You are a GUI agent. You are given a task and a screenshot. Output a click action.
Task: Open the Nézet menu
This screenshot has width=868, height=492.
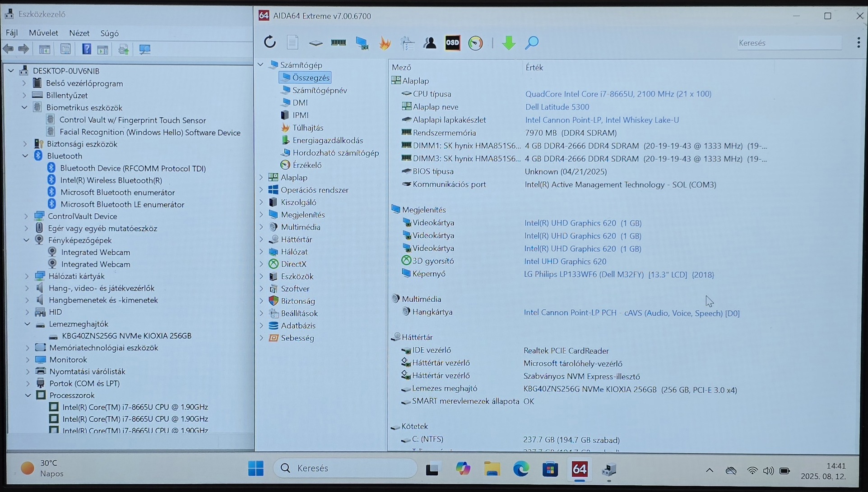79,33
